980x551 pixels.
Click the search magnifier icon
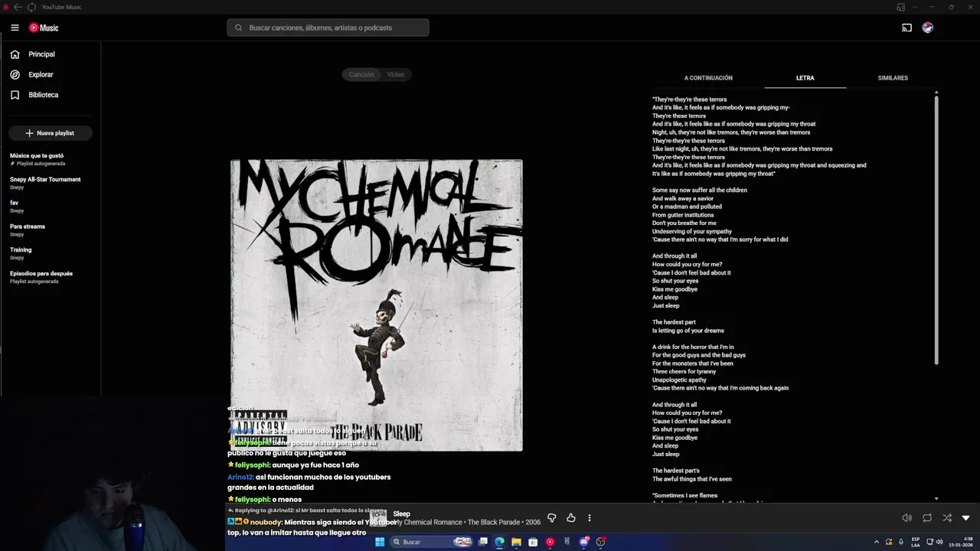[238, 28]
